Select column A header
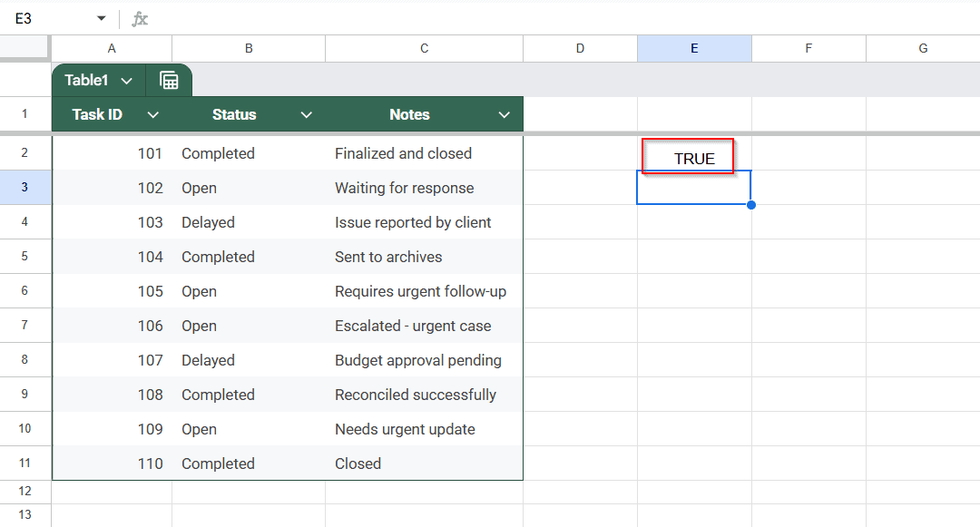Viewport: 980px width, 527px height. click(112, 49)
